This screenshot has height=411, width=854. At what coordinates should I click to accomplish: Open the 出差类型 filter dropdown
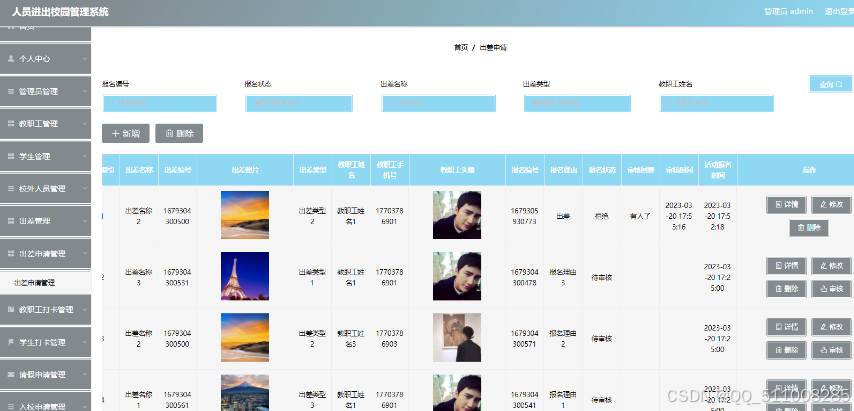tap(577, 103)
